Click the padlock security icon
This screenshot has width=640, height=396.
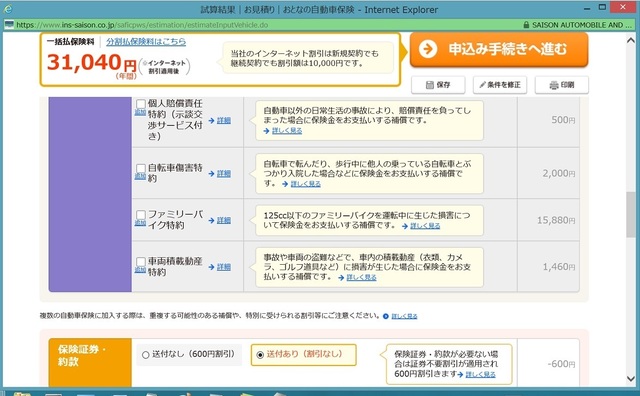(x=526, y=25)
